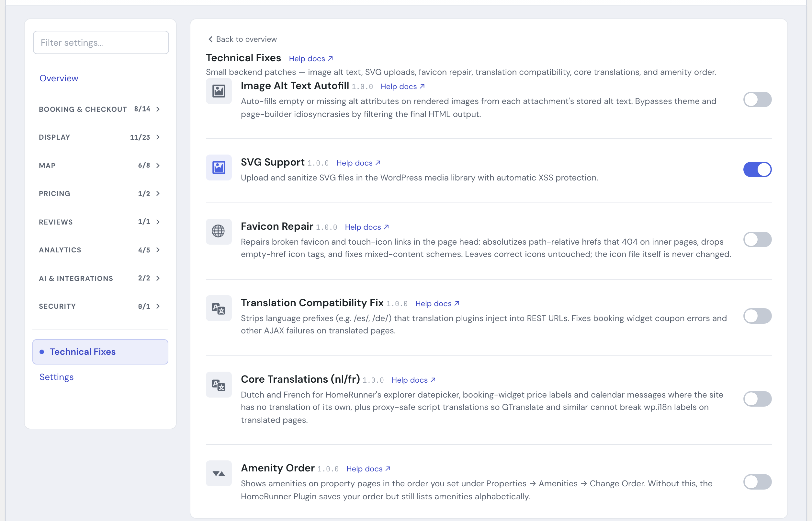Open Help docs for Translation Compatibility Fix

pos(437,304)
